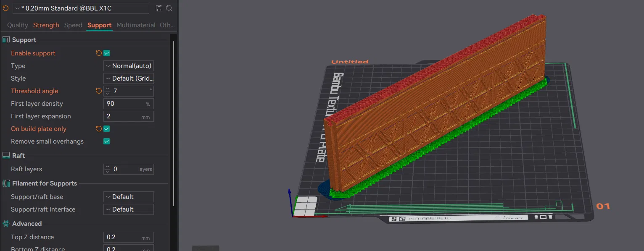Open the Support/raft base filament dropdown

click(x=129, y=197)
